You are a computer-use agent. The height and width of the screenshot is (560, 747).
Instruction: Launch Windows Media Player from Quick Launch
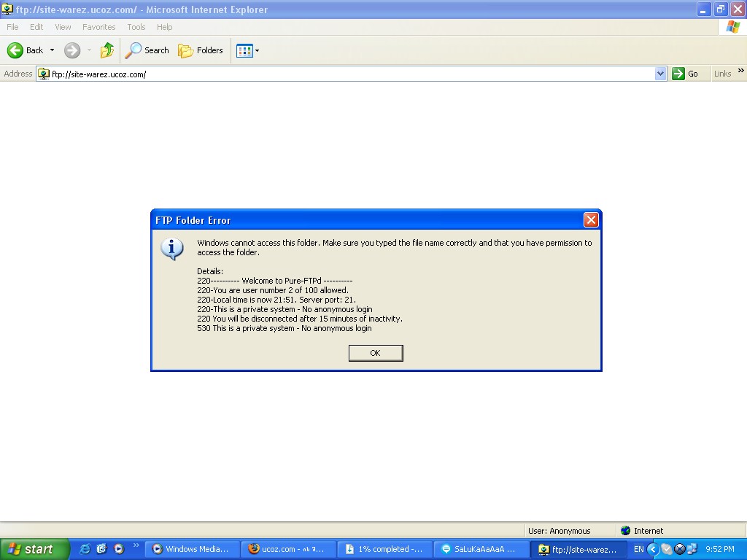pyautogui.click(x=119, y=549)
